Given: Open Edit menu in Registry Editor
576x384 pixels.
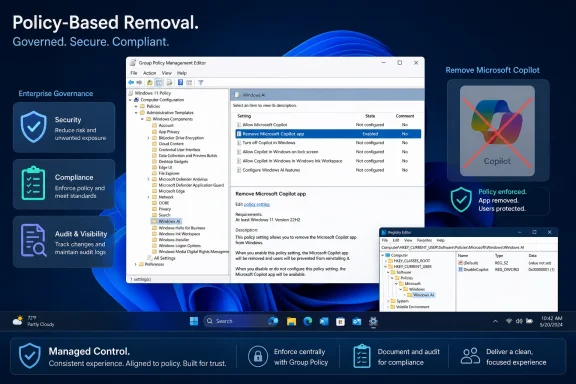Looking at the screenshot, I should point(396,240).
